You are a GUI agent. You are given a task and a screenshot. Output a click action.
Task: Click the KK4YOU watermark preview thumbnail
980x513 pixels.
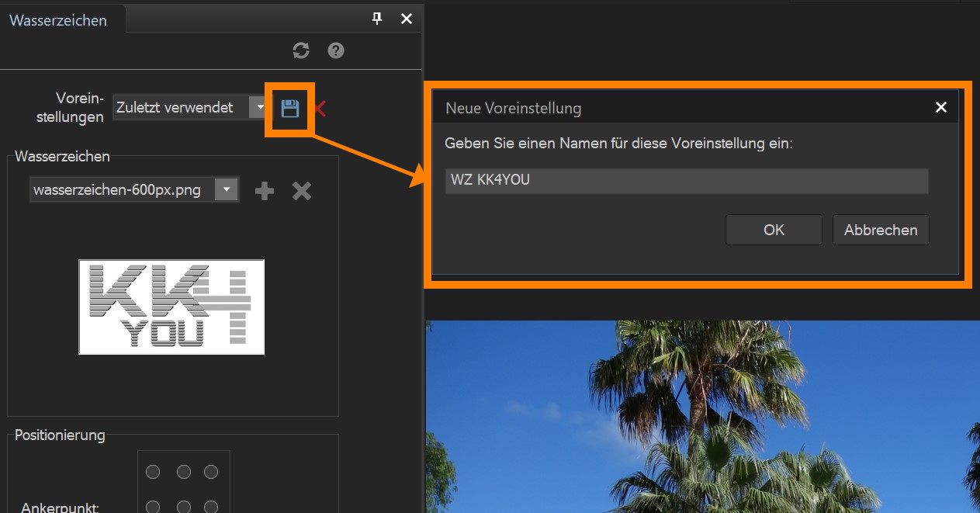[171, 307]
